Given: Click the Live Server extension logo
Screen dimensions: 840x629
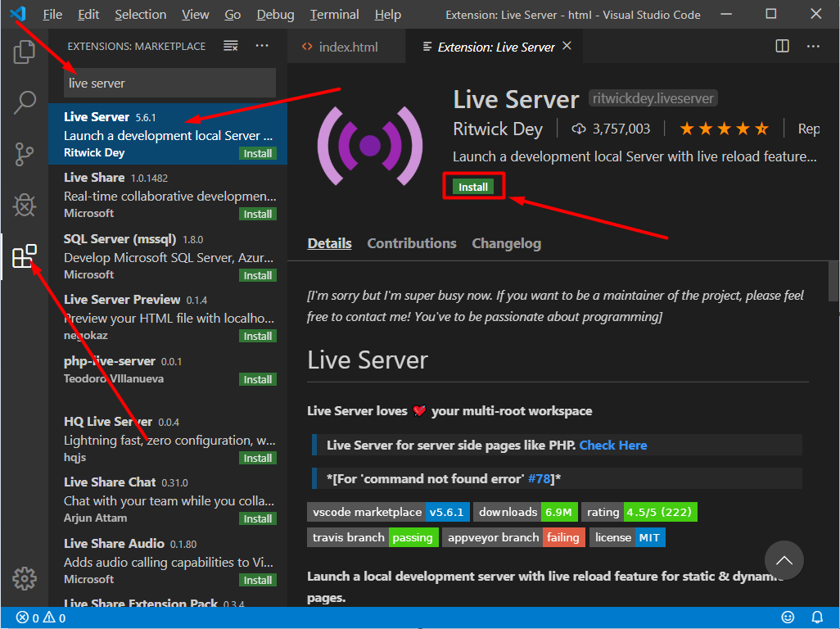Looking at the screenshot, I should coord(369,145).
